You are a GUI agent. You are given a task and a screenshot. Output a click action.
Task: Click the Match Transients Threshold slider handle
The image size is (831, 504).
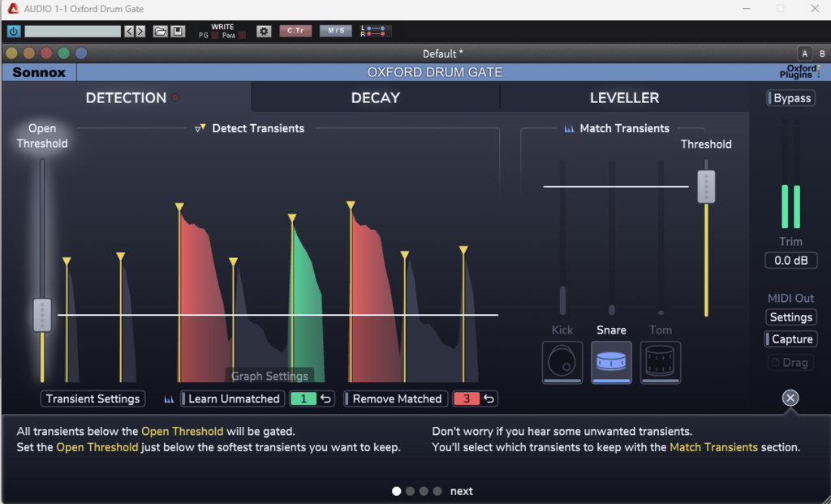tap(706, 187)
